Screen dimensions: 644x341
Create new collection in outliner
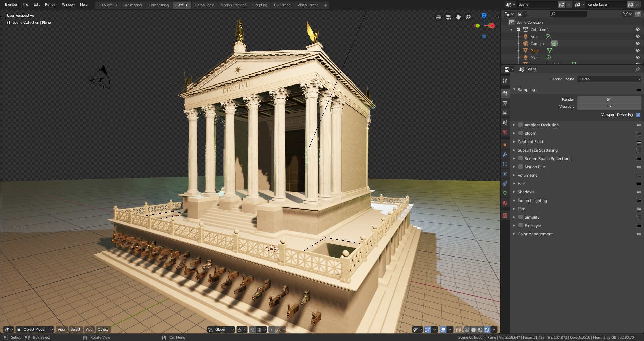coord(638,14)
